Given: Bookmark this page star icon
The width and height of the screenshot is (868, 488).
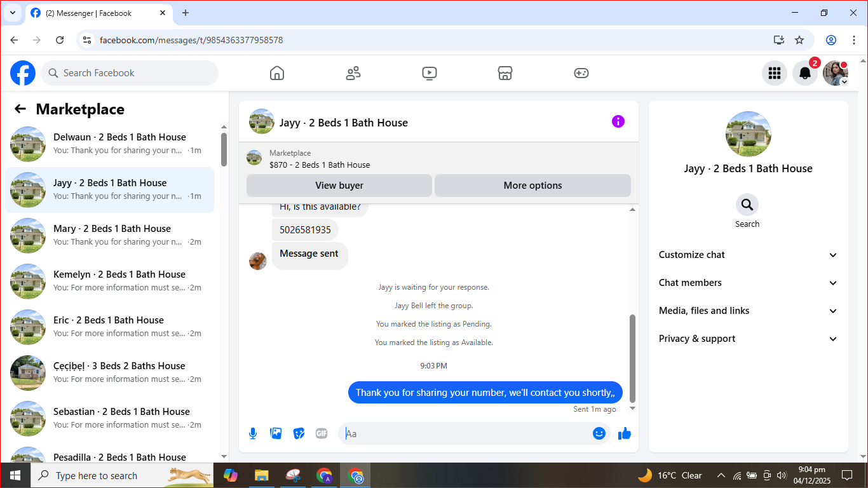Looking at the screenshot, I should [x=799, y=40].
